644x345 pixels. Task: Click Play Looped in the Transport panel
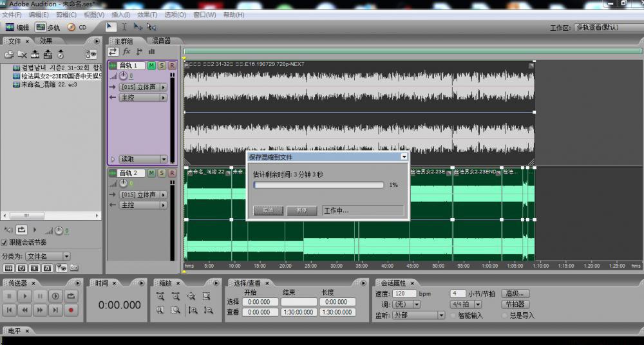(x=71, y=295)
